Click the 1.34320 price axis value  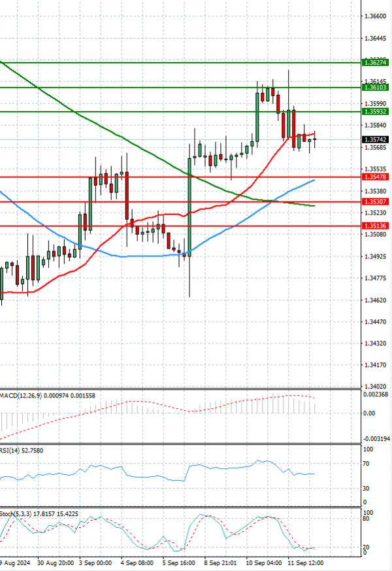tap(375, 343)
